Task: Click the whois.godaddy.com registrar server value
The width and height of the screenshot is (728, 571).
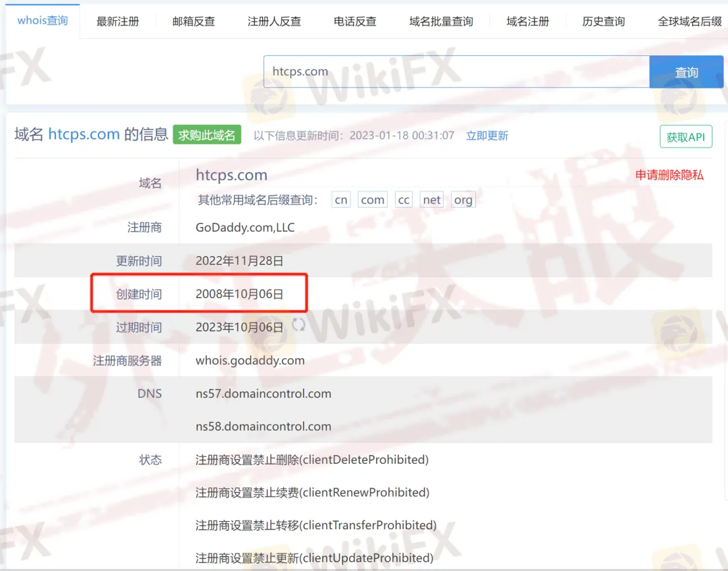Action: point(250,361)
